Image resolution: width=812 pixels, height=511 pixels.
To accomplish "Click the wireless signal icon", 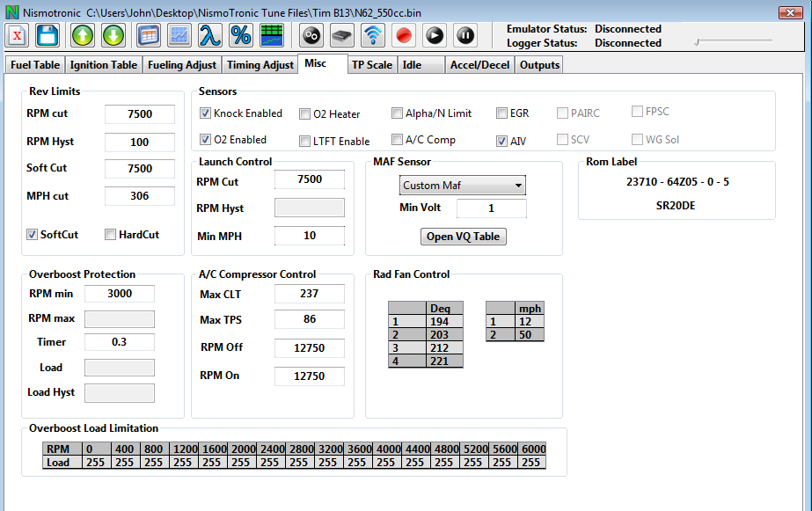I will pyautogui.click(x=373, y=35).
